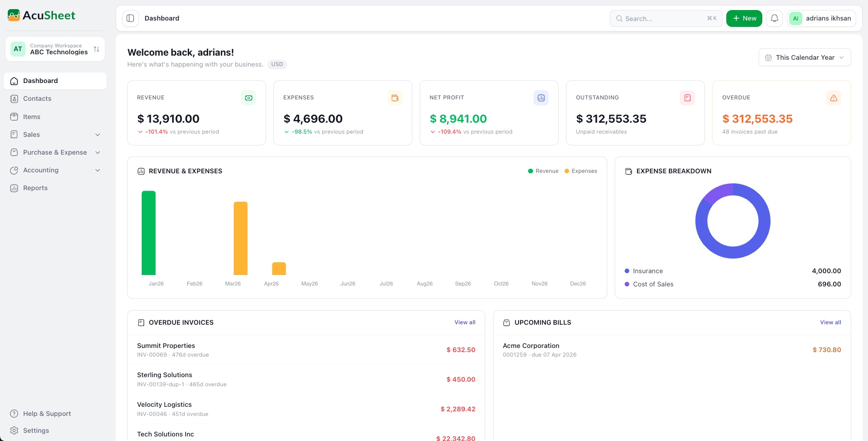Click the sidebar collapse toggle next to Dashboard
This screenshot has width=868, height=441.
(x=130, y=18)
